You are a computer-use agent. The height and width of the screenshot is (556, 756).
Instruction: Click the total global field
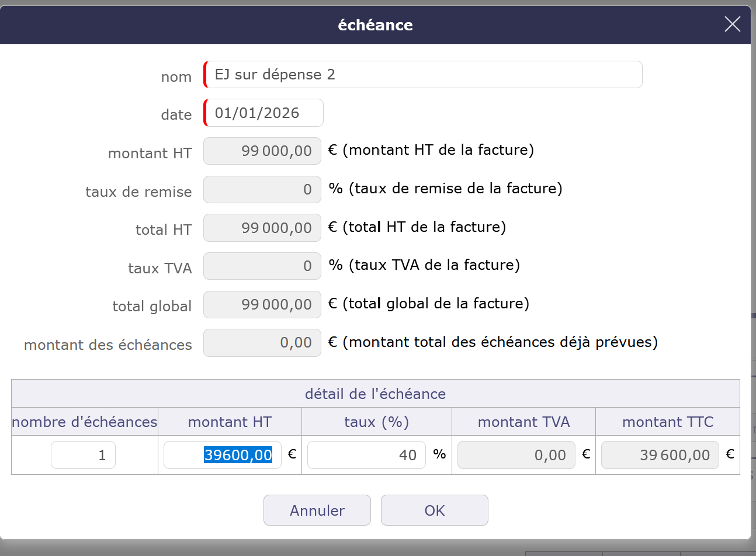[262, 305]
